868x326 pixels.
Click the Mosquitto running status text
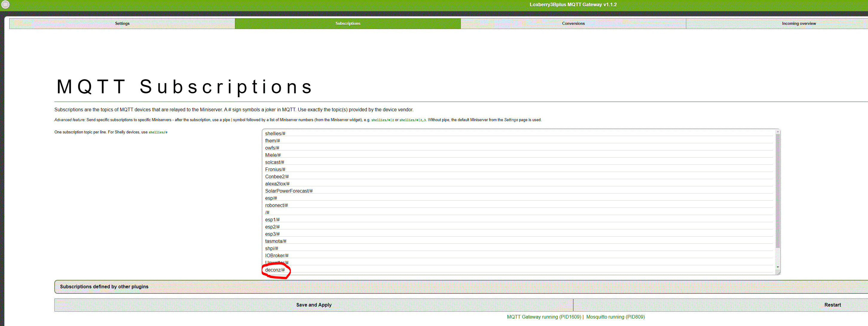(615, 317)
